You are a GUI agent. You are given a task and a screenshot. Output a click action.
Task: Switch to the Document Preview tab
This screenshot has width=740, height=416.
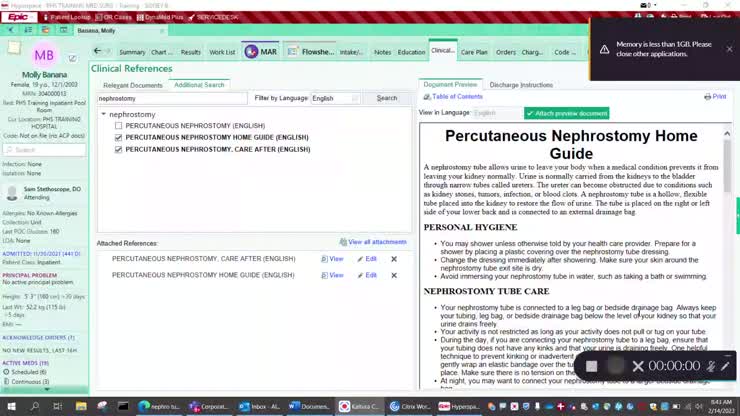[450, 85]
